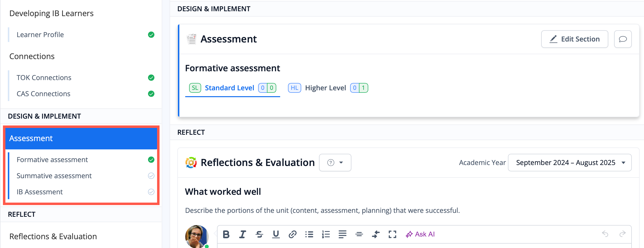Insert a link using the link icon
Screen dimensions: 644x248
pos(292,234)
